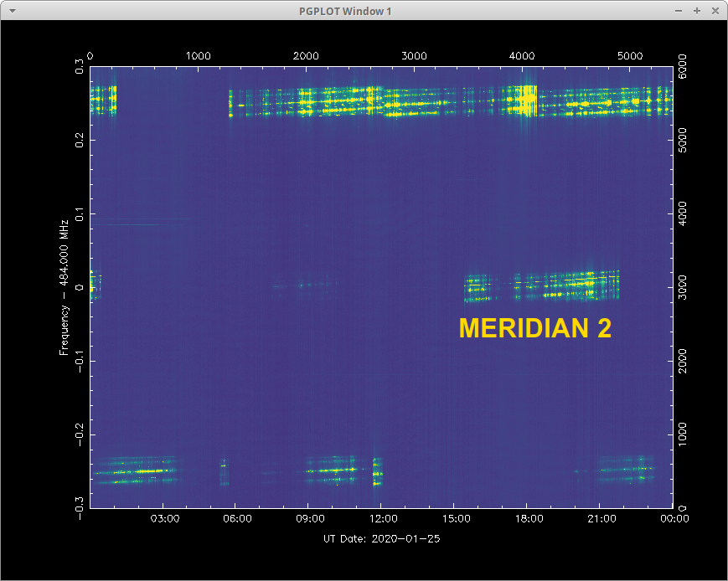
Task: Click the left axis -0.3 tick label
Action: (x=79, y=508)
